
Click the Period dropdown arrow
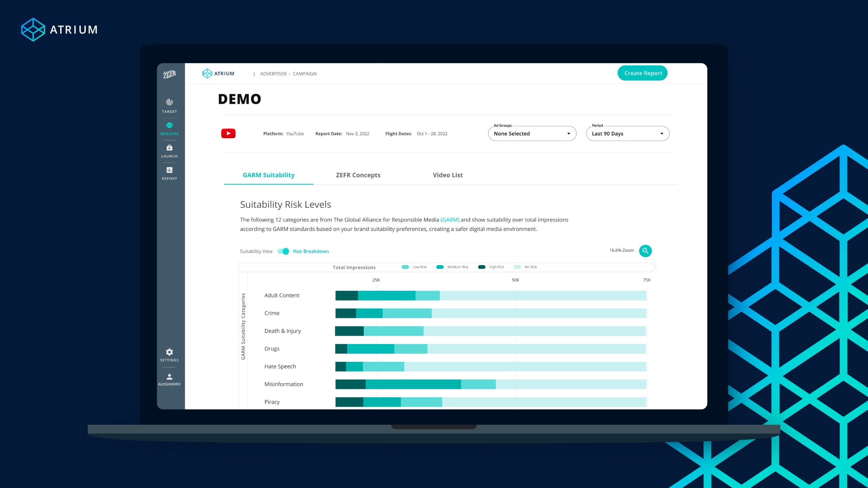click(661, 133)
